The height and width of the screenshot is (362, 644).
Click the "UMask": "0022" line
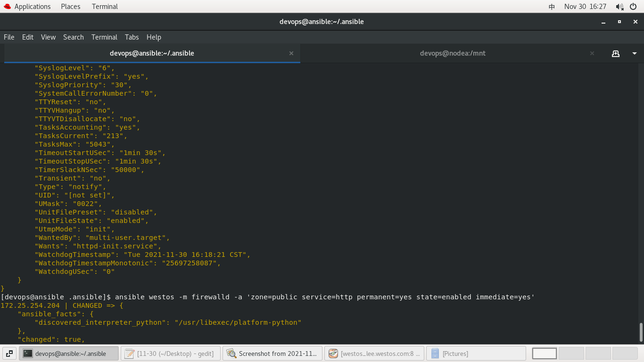click(68, 204)
